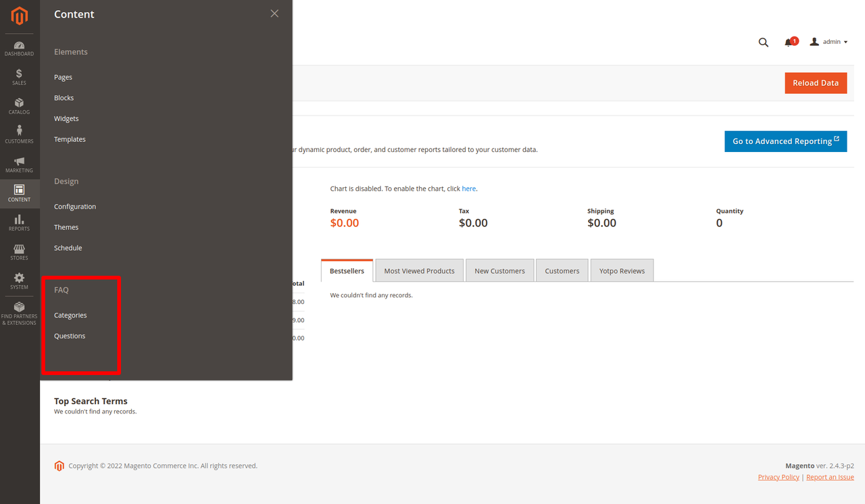Click the Magento logo in sidebar

click(x=19, y=15)
